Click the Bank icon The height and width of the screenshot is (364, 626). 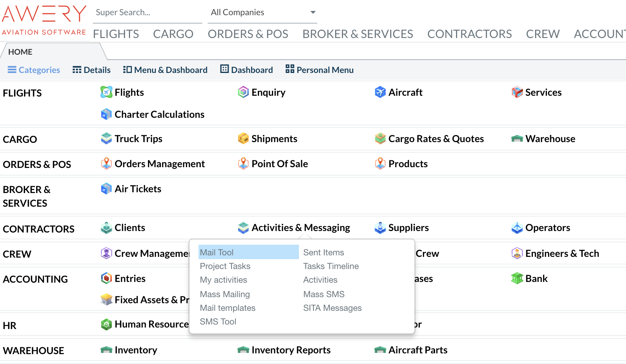point(517,279)
